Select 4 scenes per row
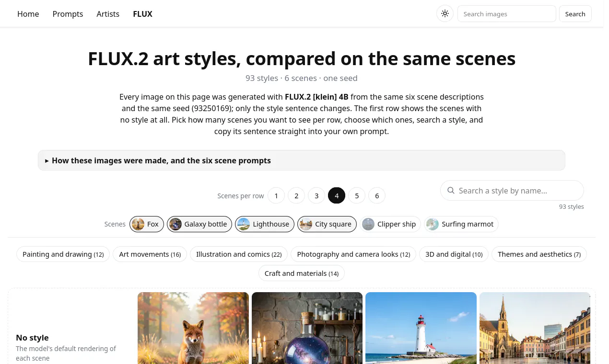The height and width of the screenshot is (364, 609). [x=337, y=195]
